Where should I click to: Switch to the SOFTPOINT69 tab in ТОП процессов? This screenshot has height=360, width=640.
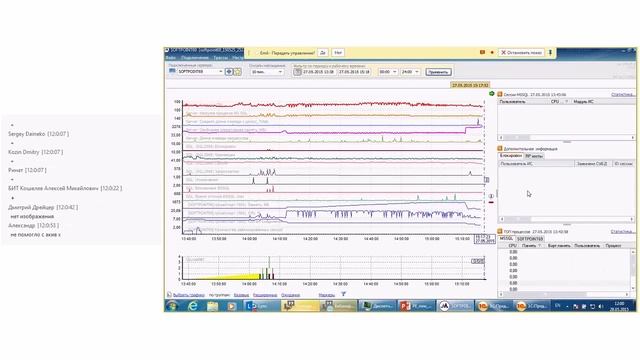click(530, 239)
